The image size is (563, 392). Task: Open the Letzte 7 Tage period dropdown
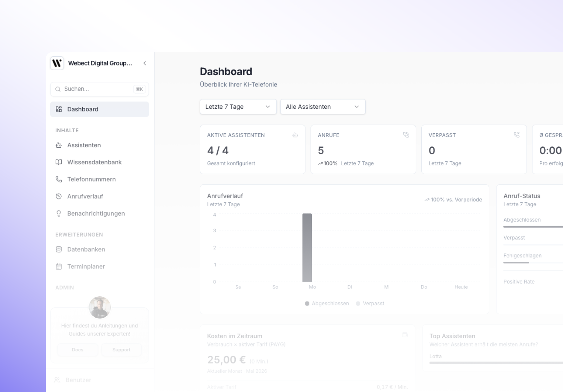(238, 107)
